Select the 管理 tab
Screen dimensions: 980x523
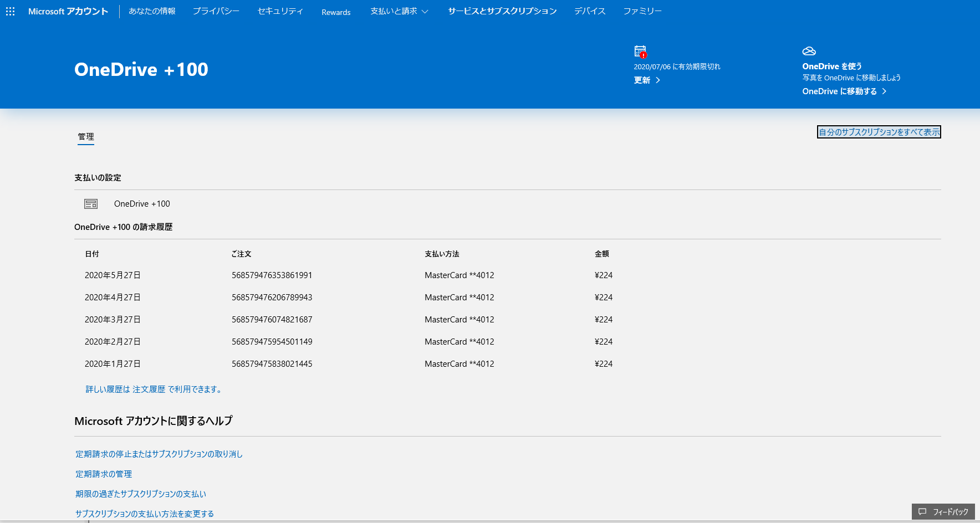tap(86, 137)
